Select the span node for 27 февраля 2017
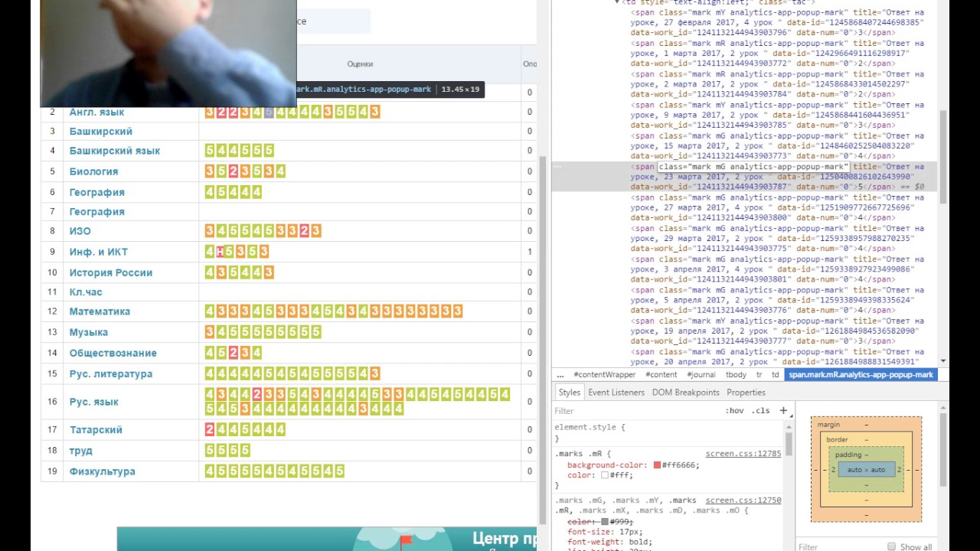The height and width of the screenshot is (551, 980). [x=777, y=22]
